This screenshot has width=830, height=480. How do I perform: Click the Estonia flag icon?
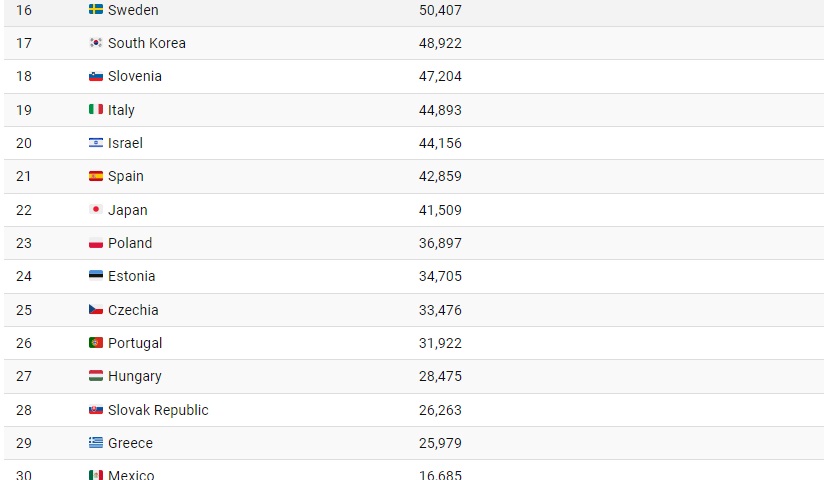96,276
